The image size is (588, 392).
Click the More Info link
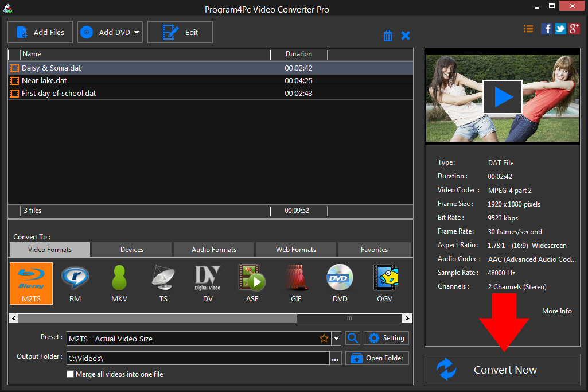click(556, 311)
